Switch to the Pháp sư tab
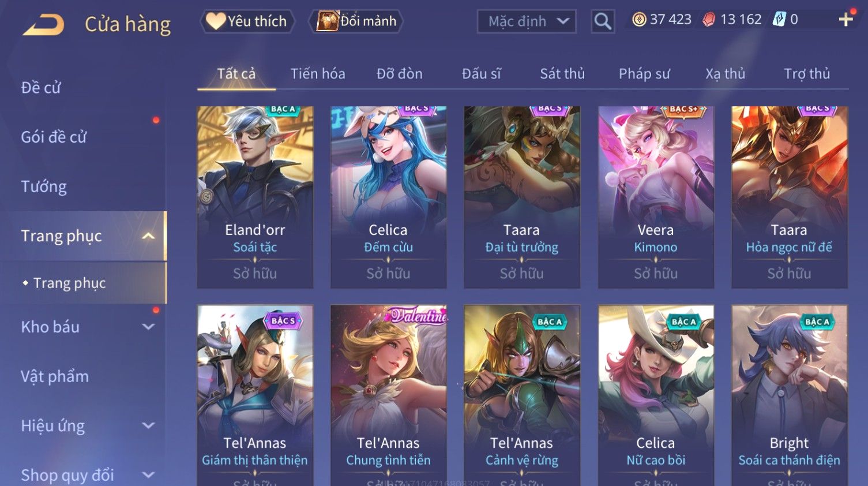 [x=644, y=74]
